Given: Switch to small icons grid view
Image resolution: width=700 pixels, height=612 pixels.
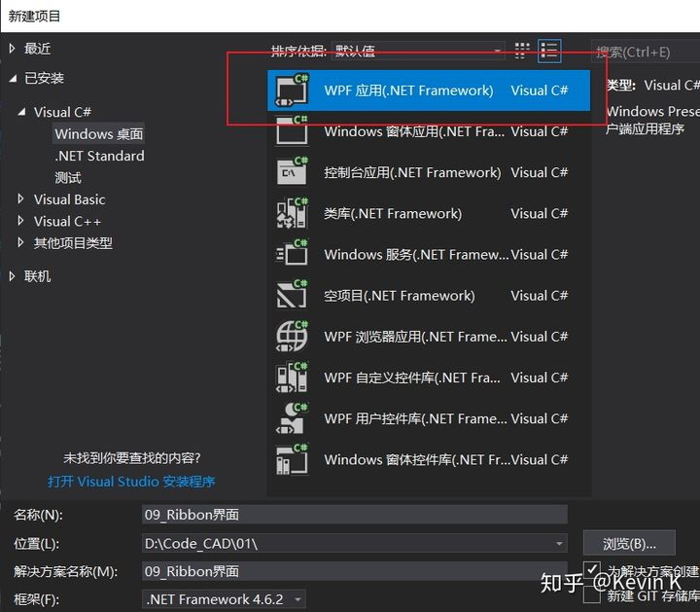Looking at the screenshot, I should (x=522, y=51).
